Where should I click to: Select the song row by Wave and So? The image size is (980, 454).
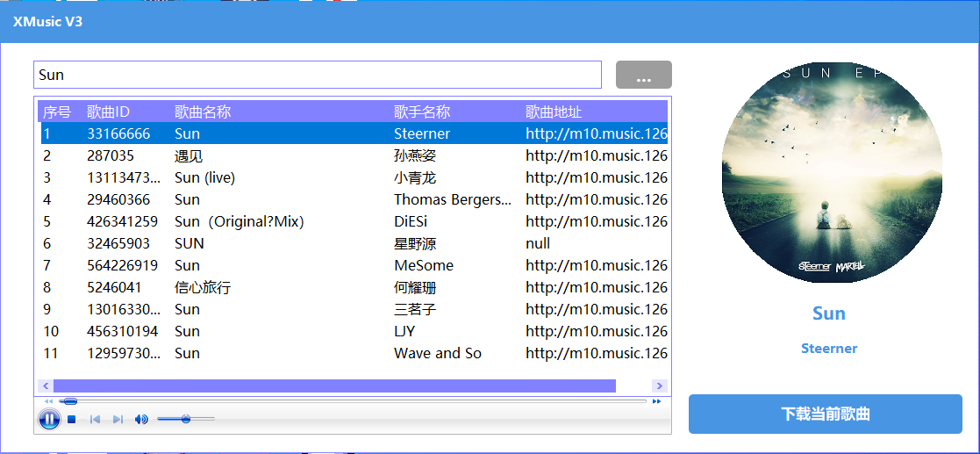pyautogui.click(x=354, y=353)
